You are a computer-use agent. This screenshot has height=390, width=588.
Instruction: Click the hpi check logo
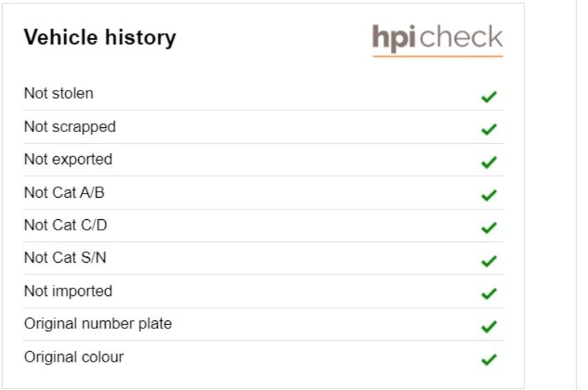(437, 39)
